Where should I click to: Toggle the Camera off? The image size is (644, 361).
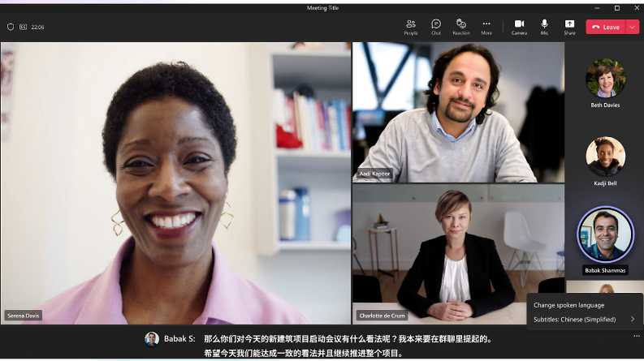coord(519,26)
